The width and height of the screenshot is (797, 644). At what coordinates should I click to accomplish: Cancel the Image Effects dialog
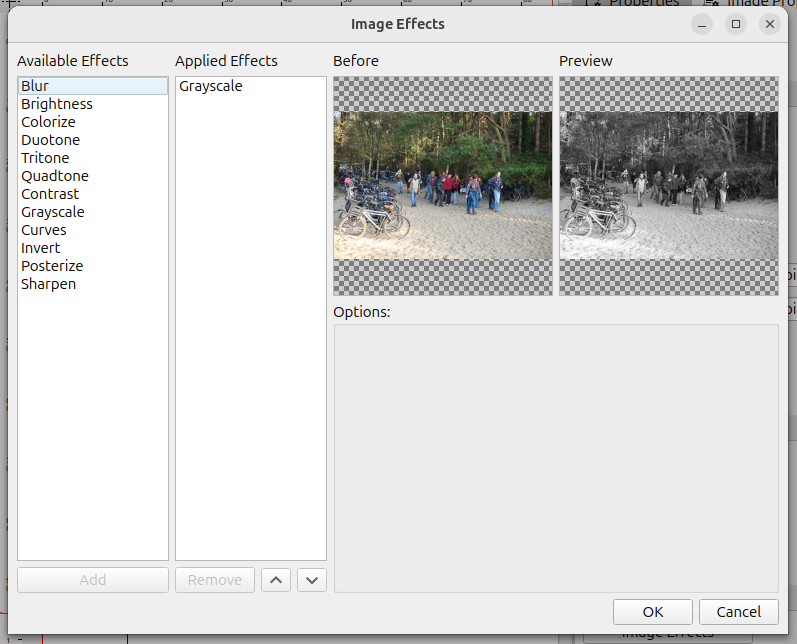click(739, 612)
